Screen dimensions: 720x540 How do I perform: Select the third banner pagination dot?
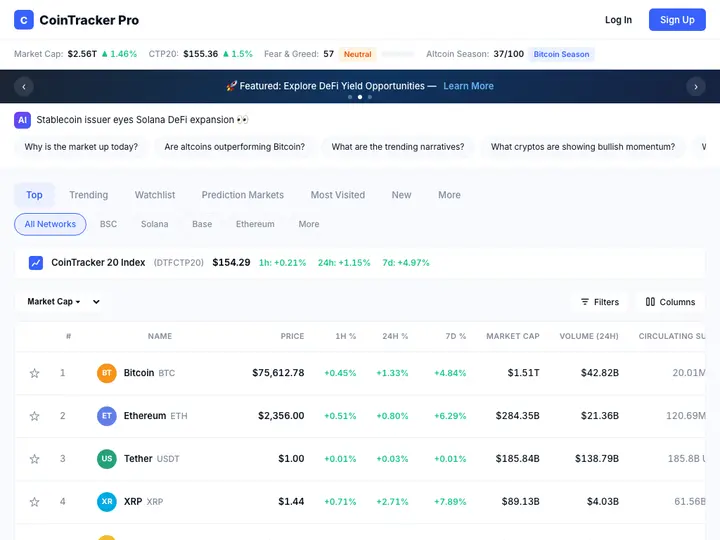(x=370, y=97)
